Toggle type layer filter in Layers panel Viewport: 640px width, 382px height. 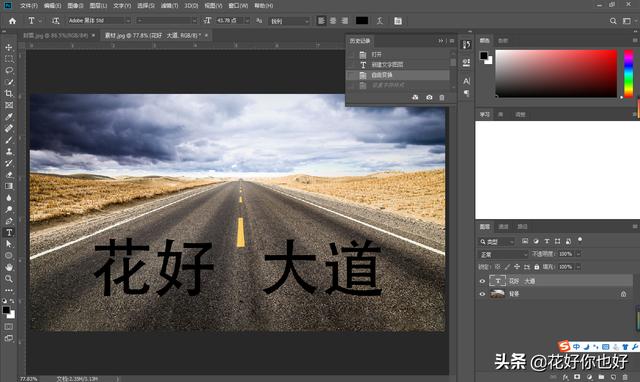tap(547, 241)
